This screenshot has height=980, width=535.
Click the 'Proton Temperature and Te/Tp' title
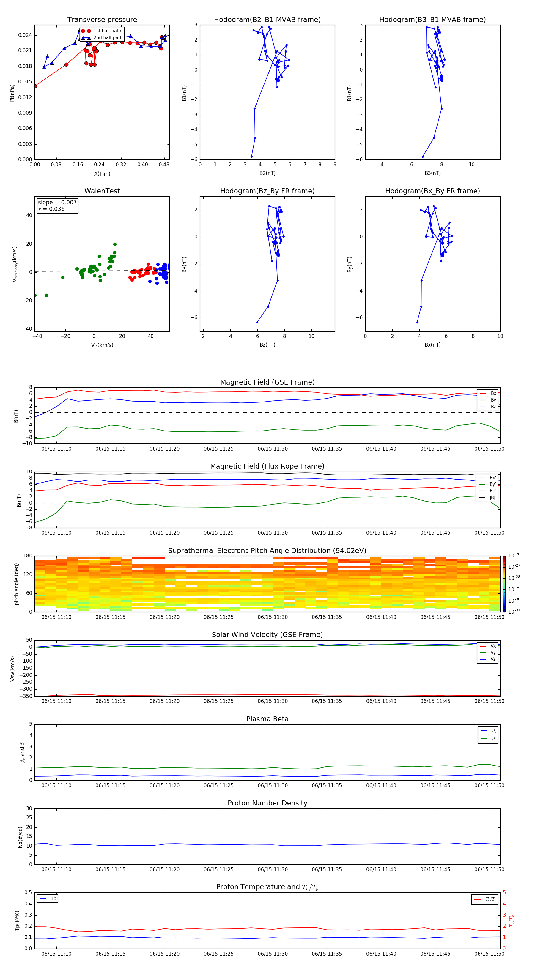point(267,887)
